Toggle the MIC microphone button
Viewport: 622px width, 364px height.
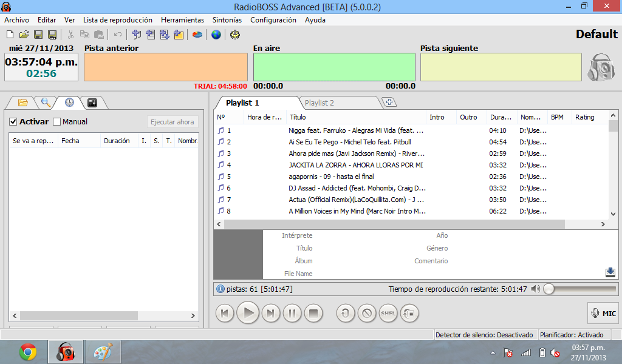603,313
